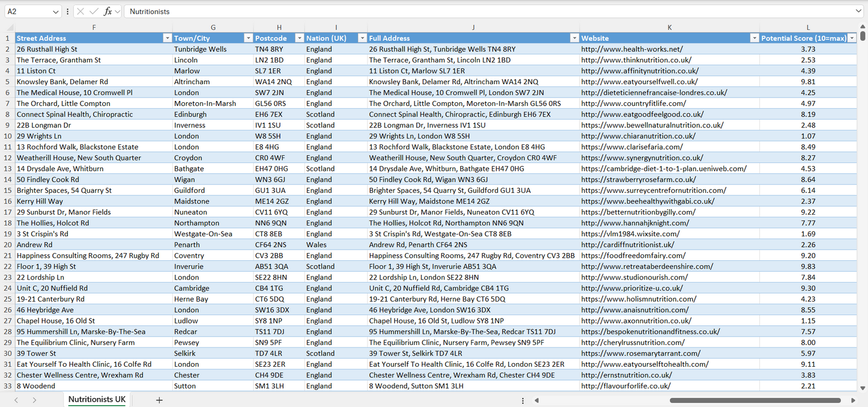Image resolution: width=868 pixels, height=407 pixels.
Task: Select the Full Address column header J
Action: coord(473,27)
